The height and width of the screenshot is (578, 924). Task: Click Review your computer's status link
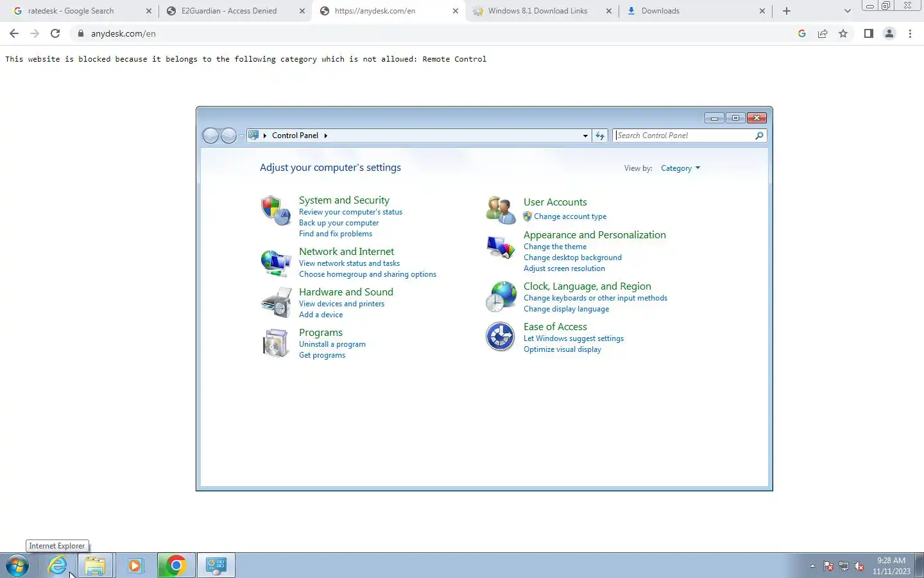350,212
